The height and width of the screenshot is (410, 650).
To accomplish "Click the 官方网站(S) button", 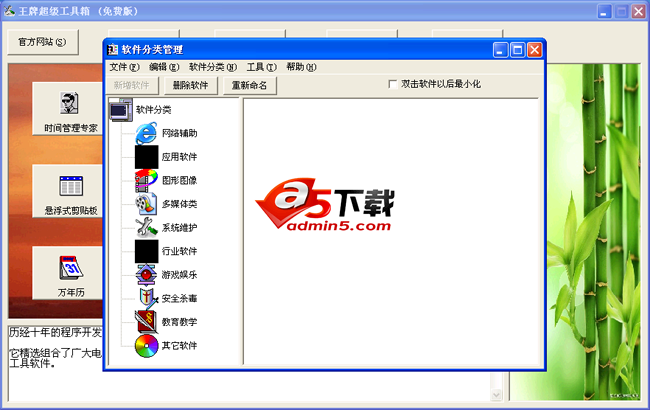I will [x=42, y=42].
